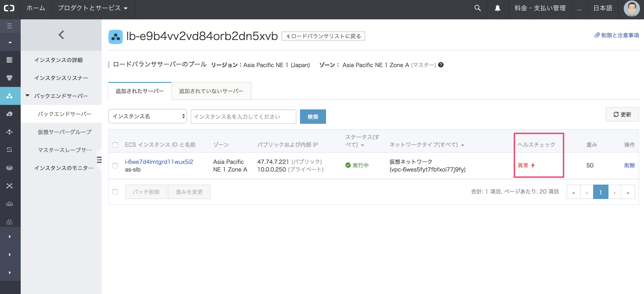Focus the インスタンス名 search input field
Image resolution: width=644 pixels, height=294 pixels.
point(243,117)
